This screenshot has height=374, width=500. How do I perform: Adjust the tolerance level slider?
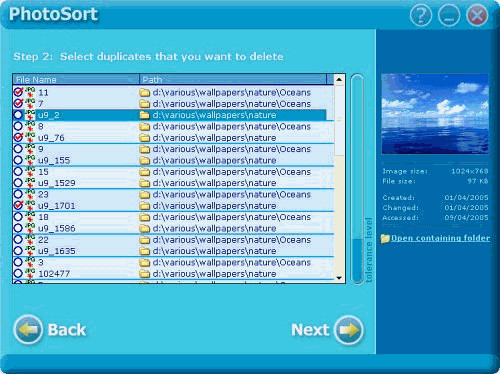tap(357, 178)
